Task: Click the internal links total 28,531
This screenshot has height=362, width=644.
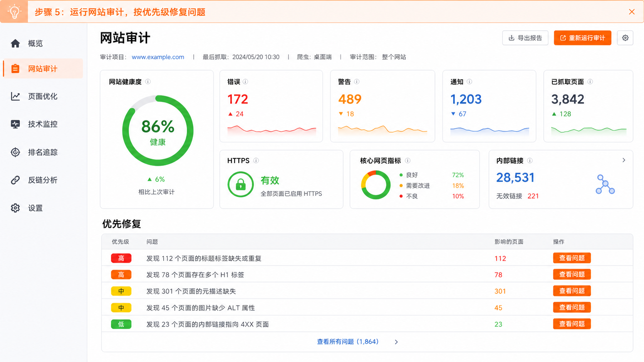Action: coord(515,177)
